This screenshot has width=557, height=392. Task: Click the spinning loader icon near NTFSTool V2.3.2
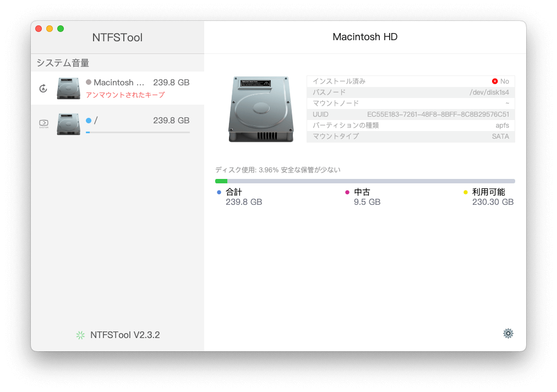click(x=81, y=335)
